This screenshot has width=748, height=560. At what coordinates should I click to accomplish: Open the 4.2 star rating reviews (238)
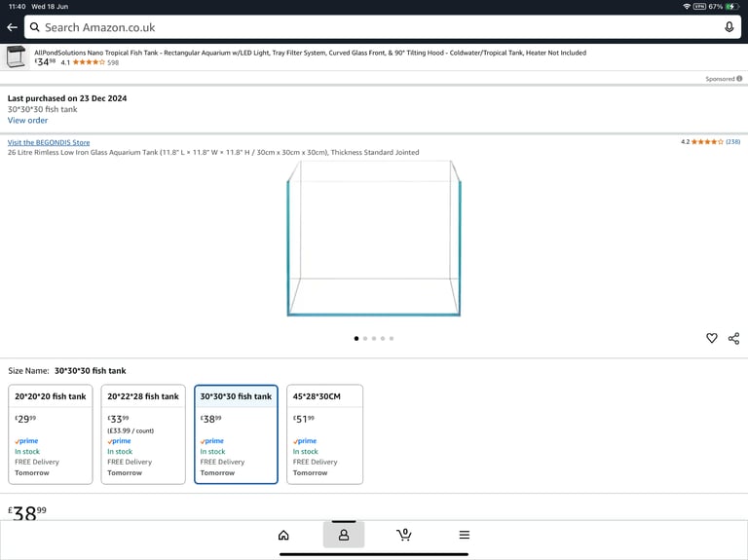point(710,141)
